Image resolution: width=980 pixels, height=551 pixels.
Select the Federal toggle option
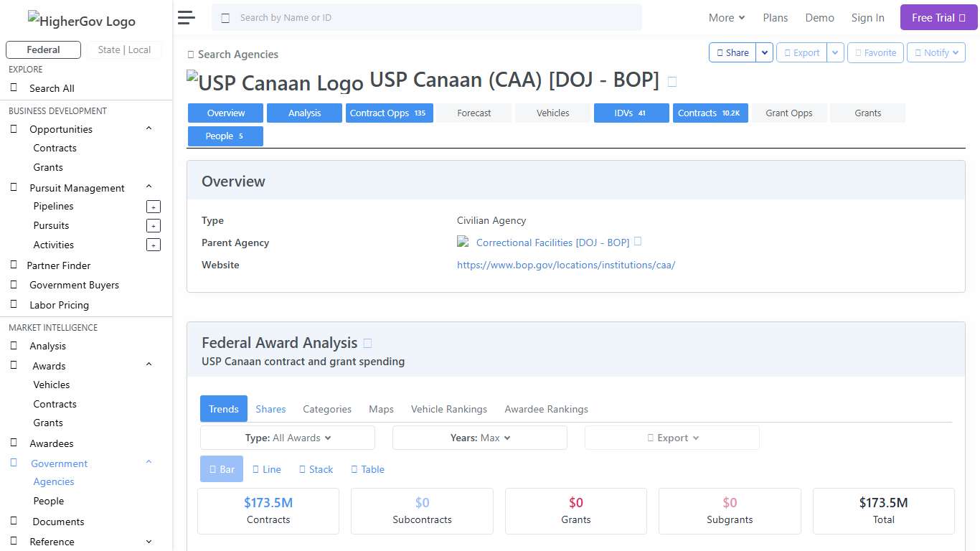[x=42, y=50]
